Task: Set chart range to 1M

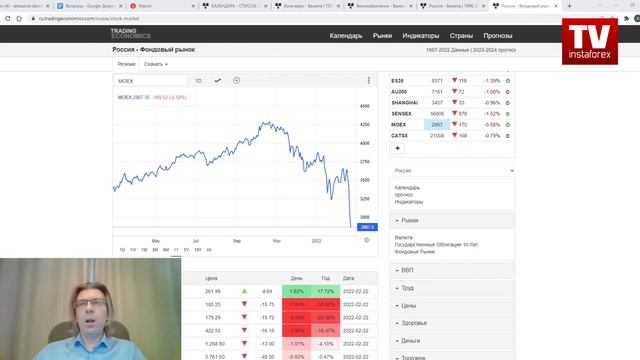Action: click(x=144, y=250)
